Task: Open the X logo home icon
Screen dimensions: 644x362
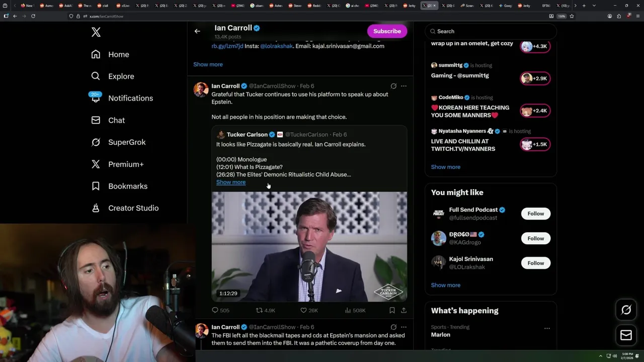Action: [x=96, y=32]
